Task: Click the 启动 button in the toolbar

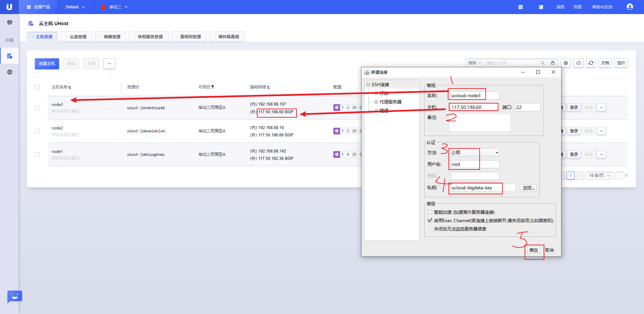Action: (x=71, y=63)
